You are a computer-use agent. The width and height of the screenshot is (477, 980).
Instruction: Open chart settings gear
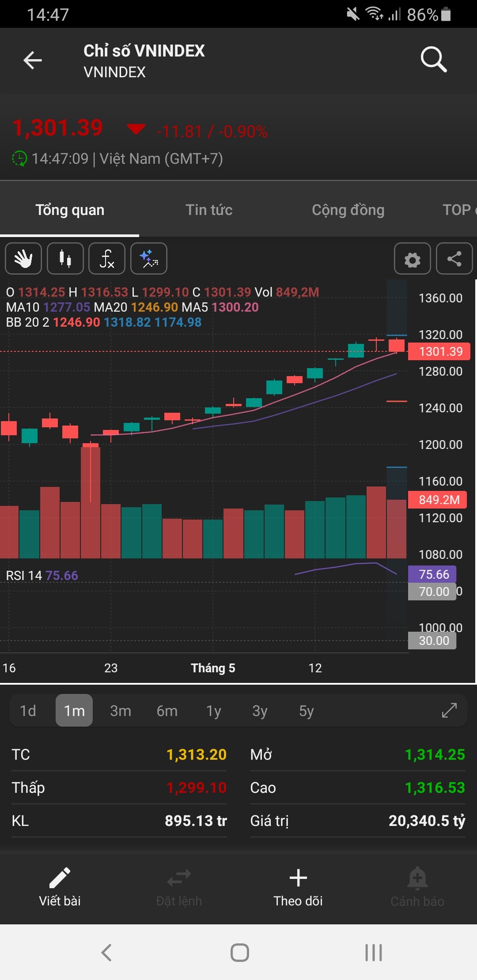(413, 259)
